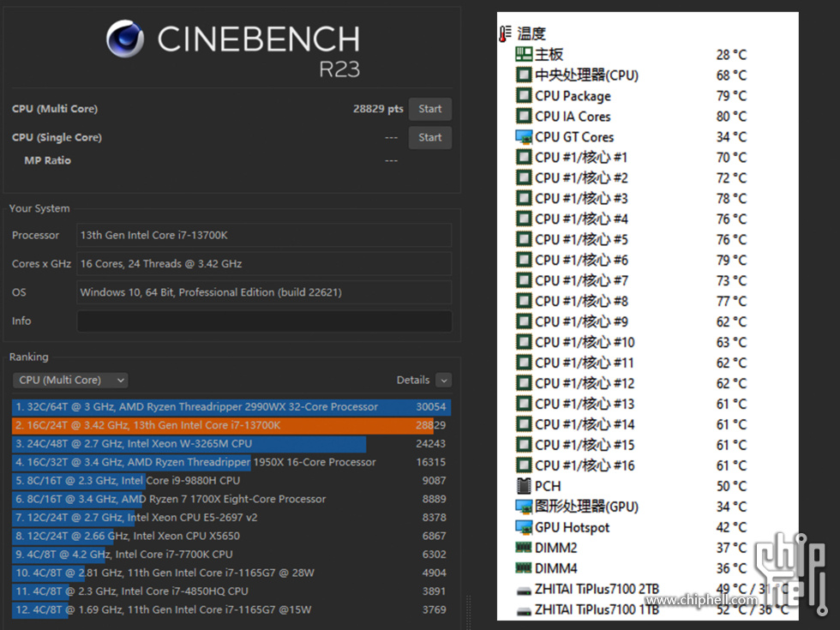Select the Xeon E5-2697 v2 ranking row
Viewport: 840px width, 630px height.
pyautogui.click(x=231, y=518)
